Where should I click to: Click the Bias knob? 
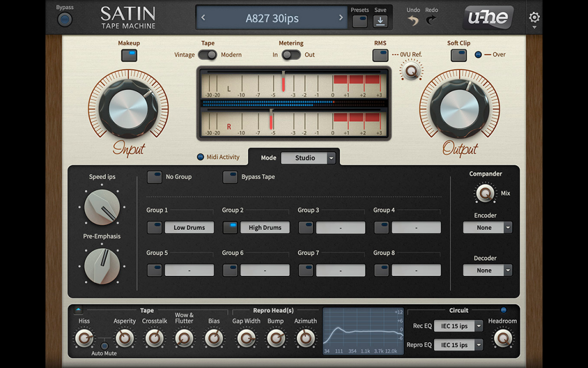214,338
